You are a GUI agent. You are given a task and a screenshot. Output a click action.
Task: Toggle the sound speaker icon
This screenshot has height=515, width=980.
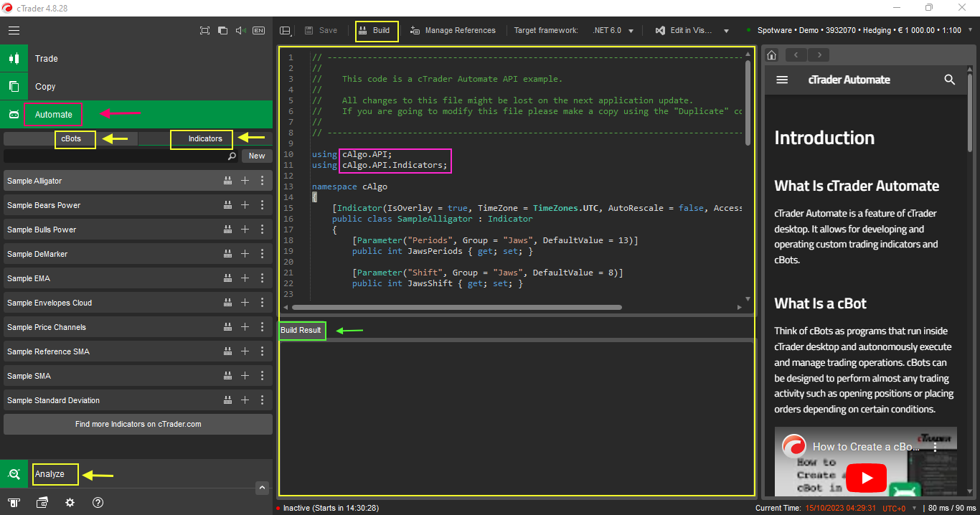[240, 31]
